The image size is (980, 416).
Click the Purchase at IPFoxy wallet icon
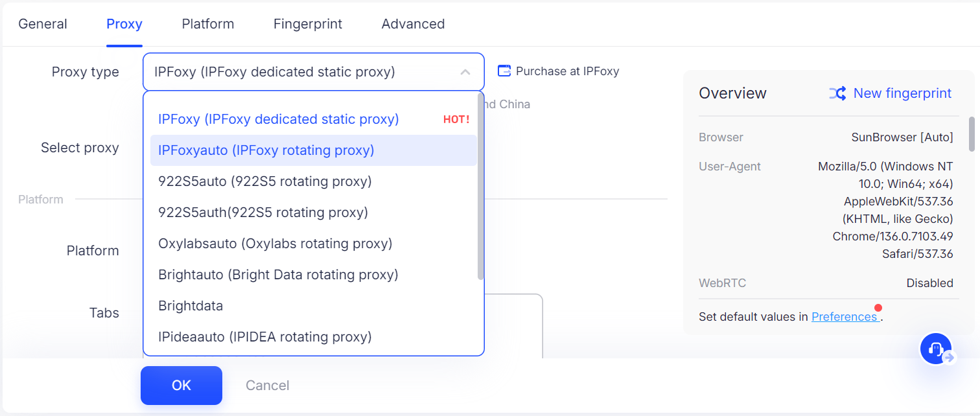click(x=504, y=71)
